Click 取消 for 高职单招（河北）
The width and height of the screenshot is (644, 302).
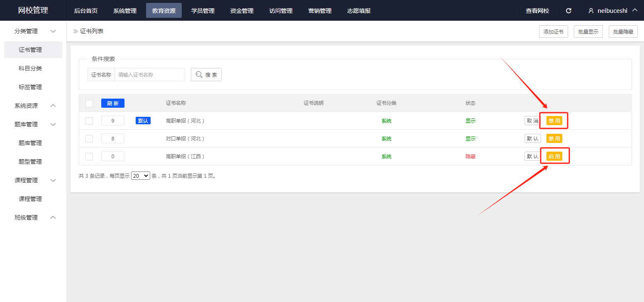[533, 121]
